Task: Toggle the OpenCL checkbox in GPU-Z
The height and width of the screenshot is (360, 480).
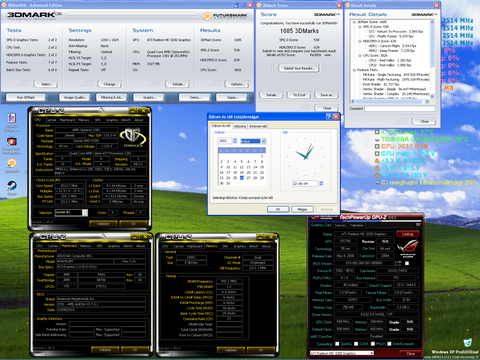Action: coord(337,344)
